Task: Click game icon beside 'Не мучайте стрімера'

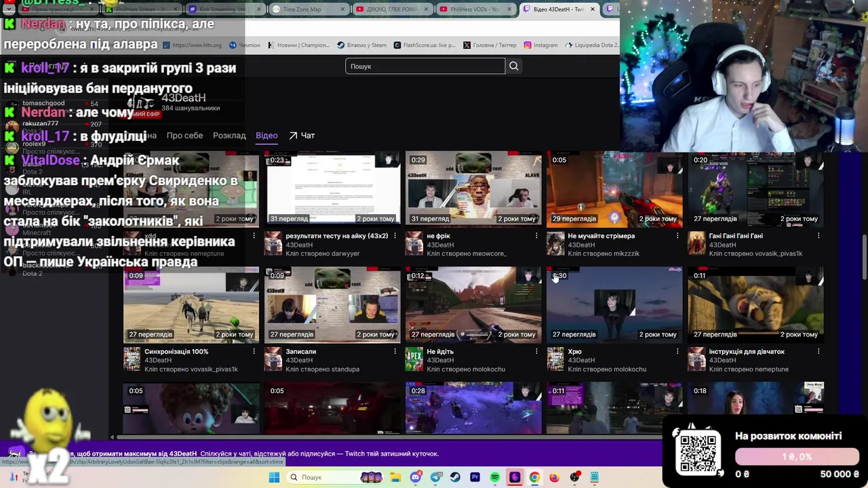Action: coord(555,243)
